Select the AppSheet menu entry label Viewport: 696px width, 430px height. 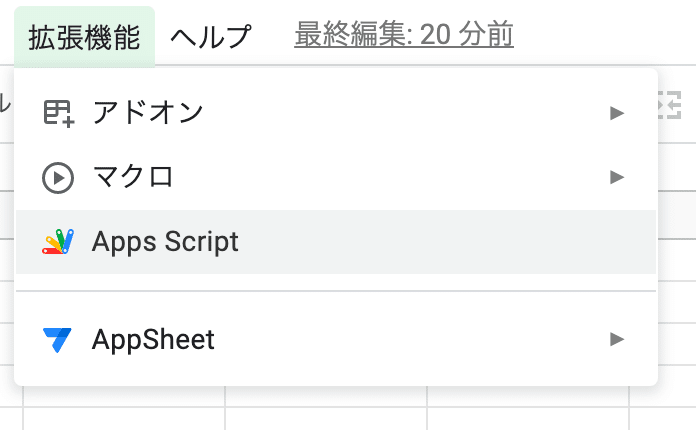coord(153,340)
